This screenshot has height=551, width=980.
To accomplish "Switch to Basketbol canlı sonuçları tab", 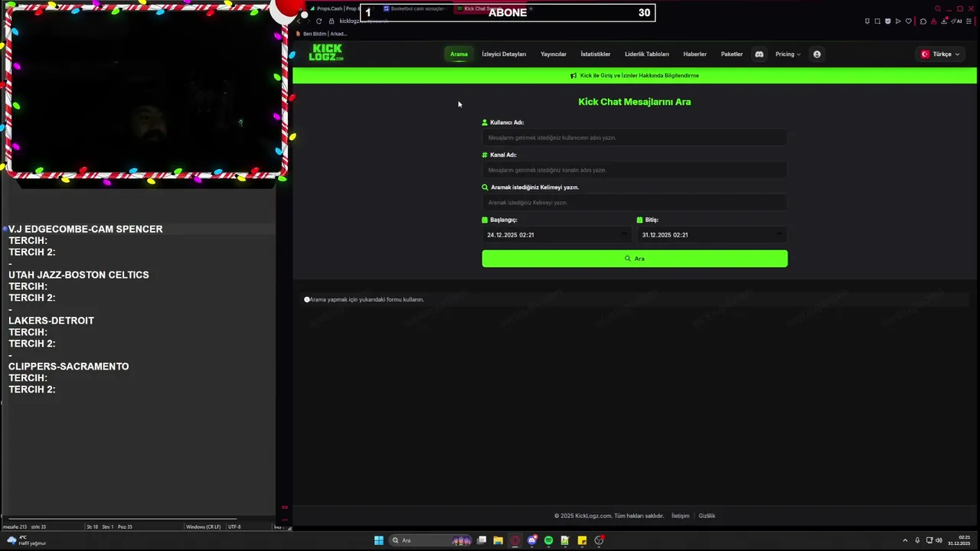I will tap(413, 8).
